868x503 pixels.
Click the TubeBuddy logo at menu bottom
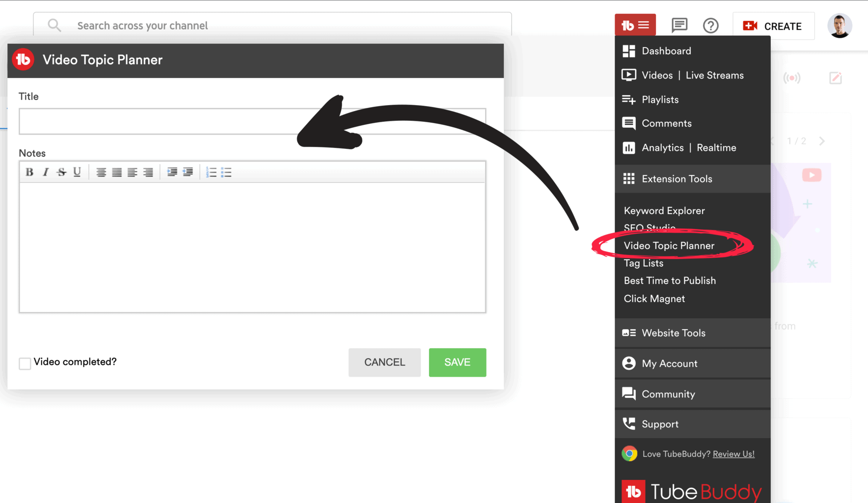(692, 491)
